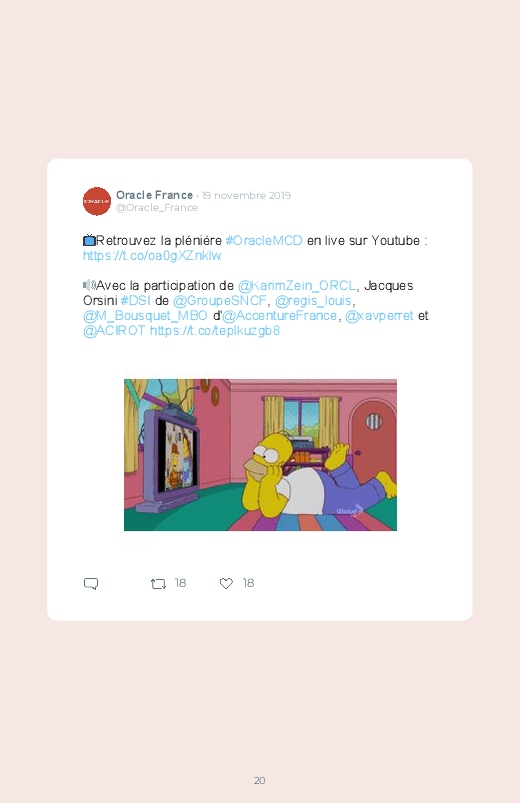
Task: Open the Homer Simpson watching TV image
Action: click(260, 455)
